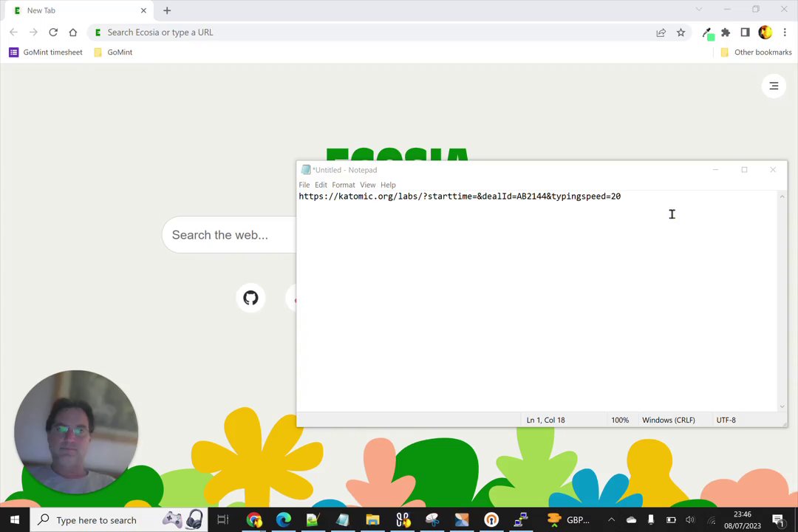Open the Chrome profile avatar
Viewport: 798px width, 532px height.
pyautogui.click(x=765, y=32)
